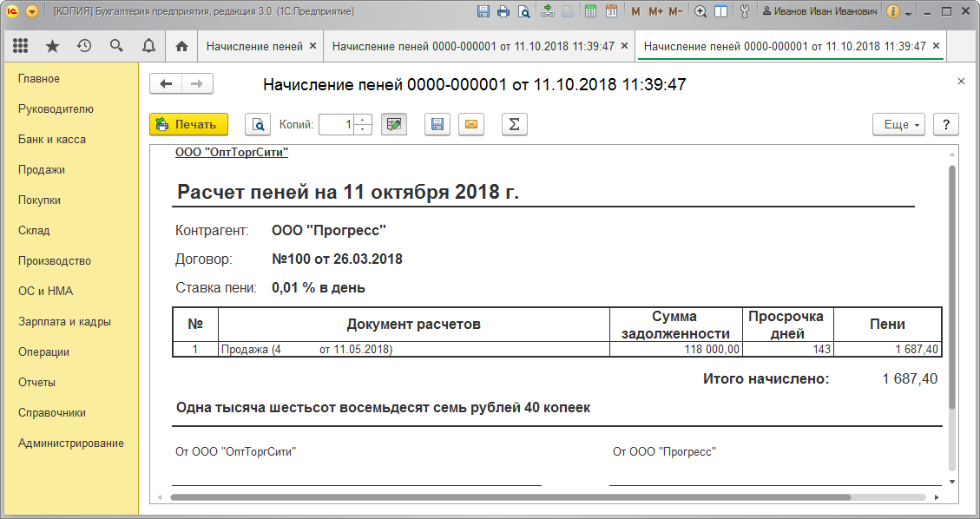Increase the copies count with the up arrow
The width and height of the screenshot is (980, 519).
tap(363, 119)
